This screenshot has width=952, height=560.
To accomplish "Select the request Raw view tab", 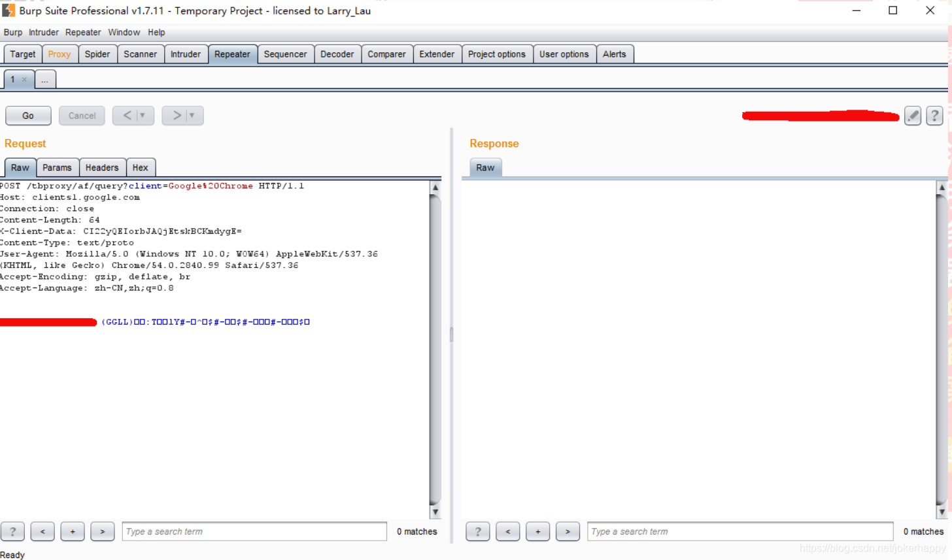I will (20, 168).
